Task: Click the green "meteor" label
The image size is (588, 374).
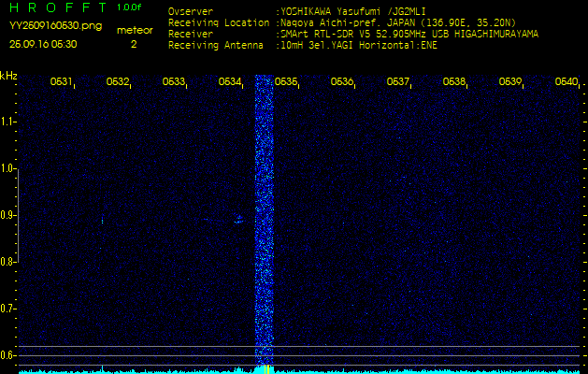Action: pos(135,31)
